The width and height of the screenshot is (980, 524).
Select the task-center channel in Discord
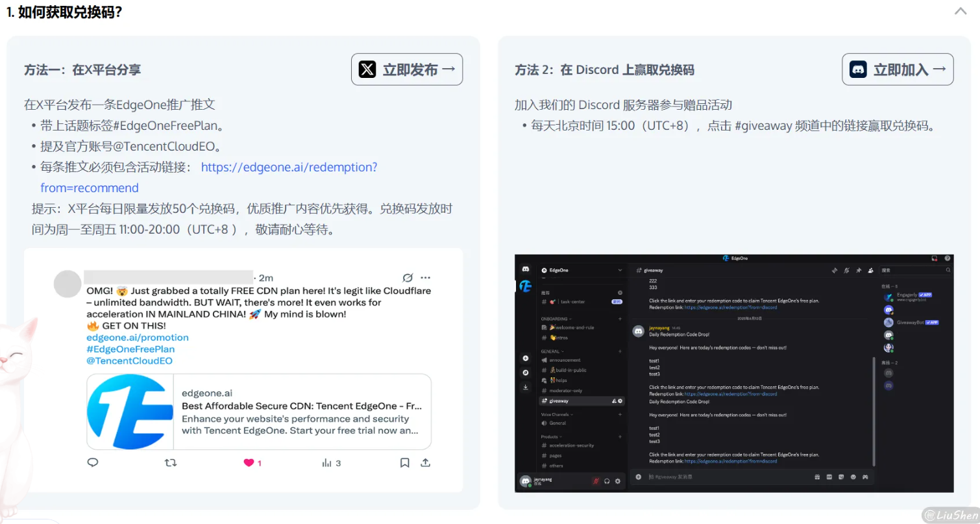582,302
